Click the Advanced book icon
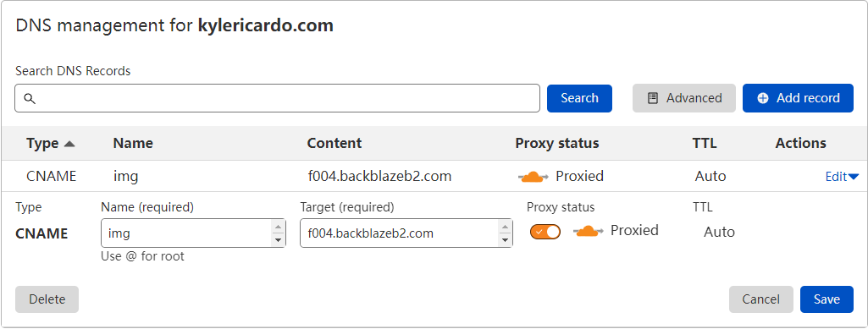Screen dimensions: 868x329 653,98
